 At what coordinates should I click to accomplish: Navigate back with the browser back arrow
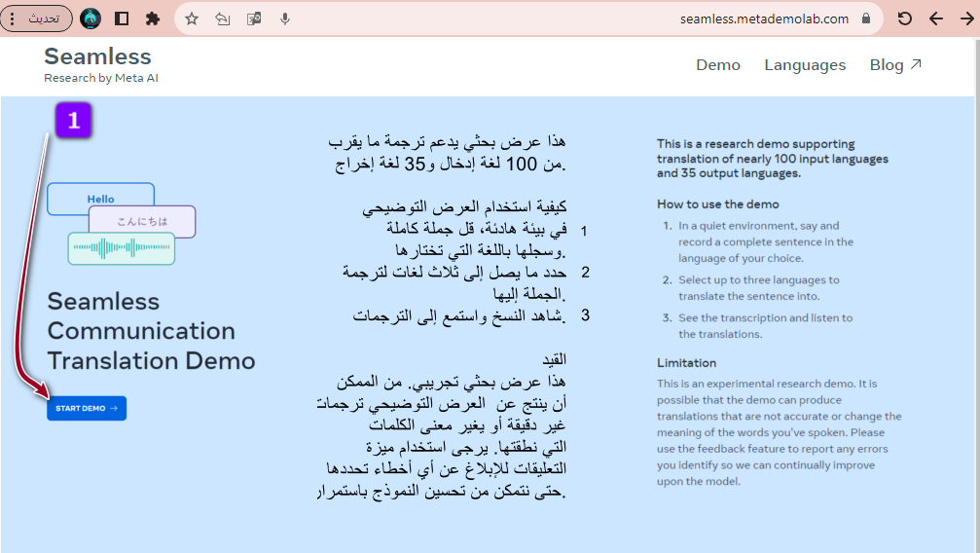(x=936, y=18)
